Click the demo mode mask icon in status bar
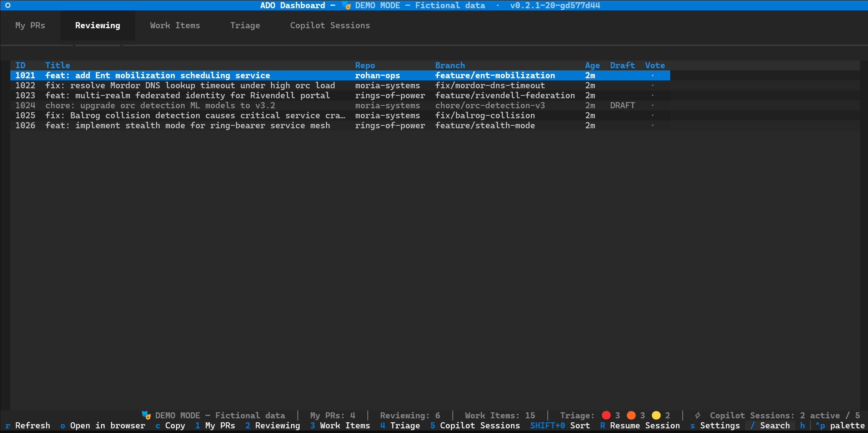 (x=146, y=415)
